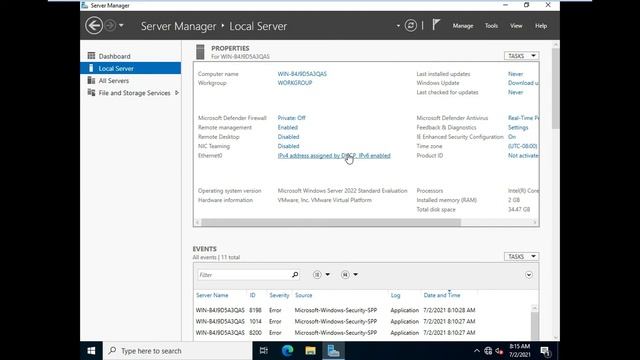Image resolution: width=640 pixels, height=360 pixels.
Task: Click the Dashboard grid icon
Action: (x=91, y=56)
